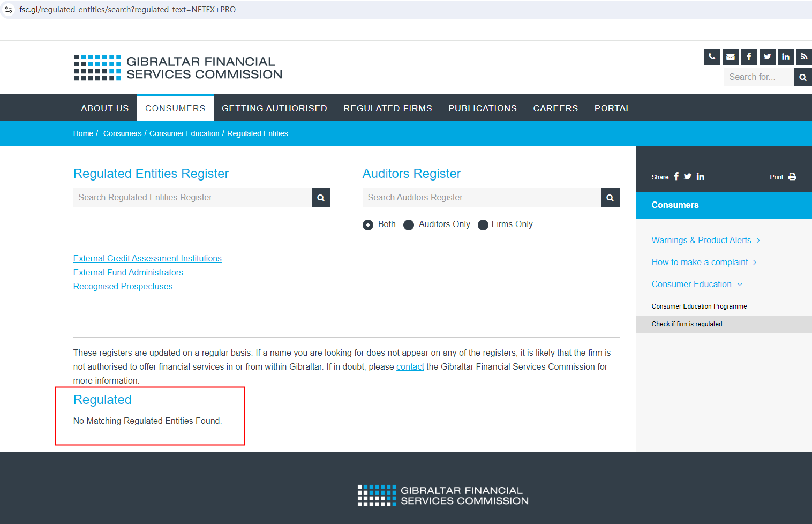The height and width of the screenshot is (524, 812).
Task: Open How to make a complaint link
Action: 700,263
